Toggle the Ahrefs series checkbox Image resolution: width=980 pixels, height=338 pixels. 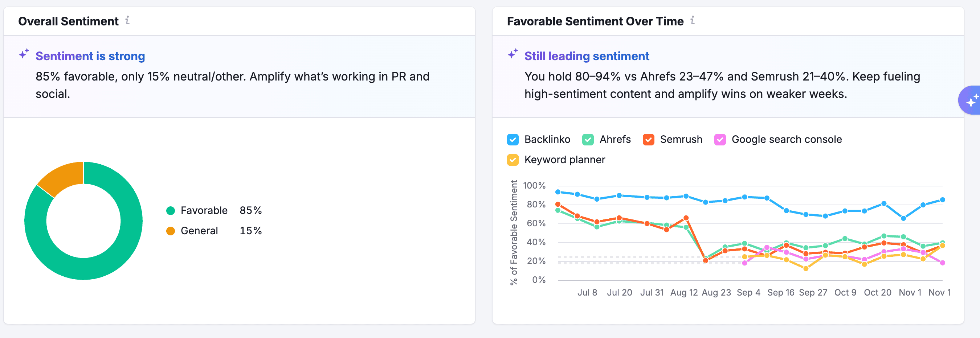click(588, 140)
